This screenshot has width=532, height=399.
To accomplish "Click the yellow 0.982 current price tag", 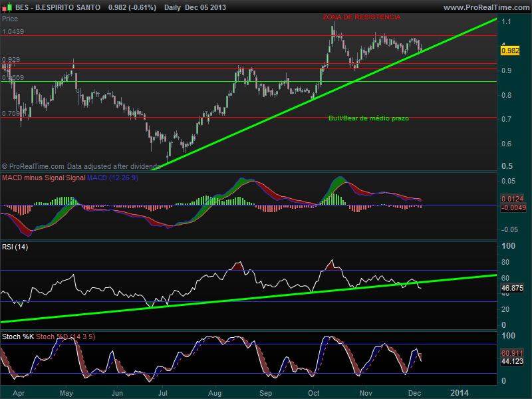I will click(x=510, y=51).
